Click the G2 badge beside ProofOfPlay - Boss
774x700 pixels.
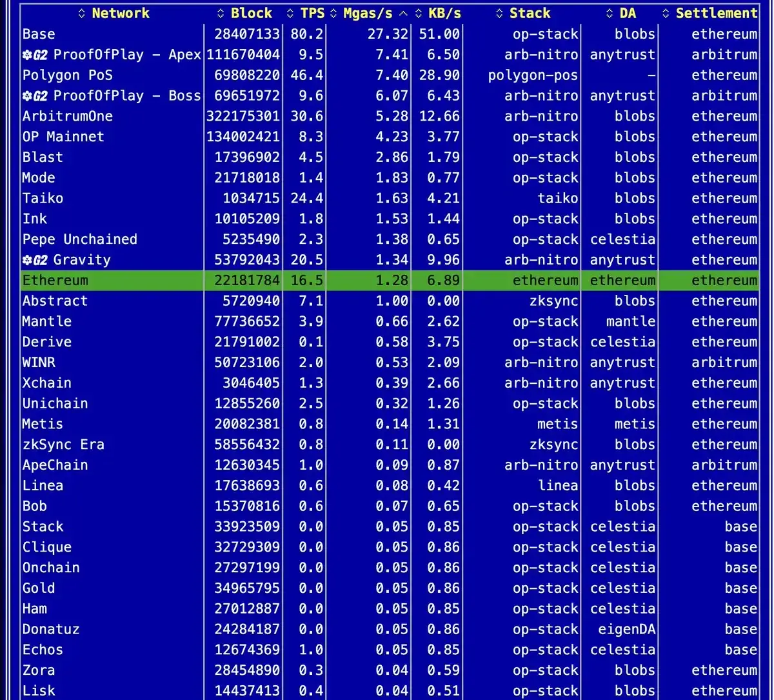click(35, 96)
